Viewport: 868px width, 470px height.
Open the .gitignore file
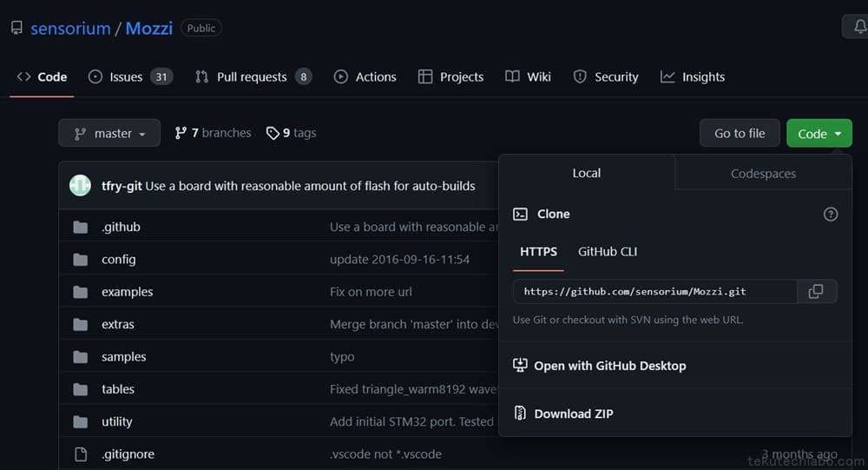click(128, 453)
